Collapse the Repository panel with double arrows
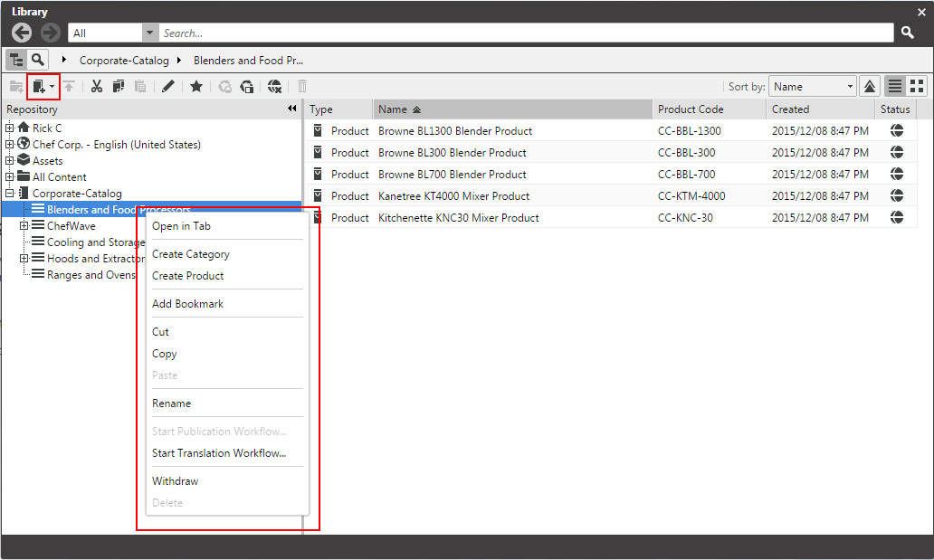934x560 pixels. click(x=292, y=109)
